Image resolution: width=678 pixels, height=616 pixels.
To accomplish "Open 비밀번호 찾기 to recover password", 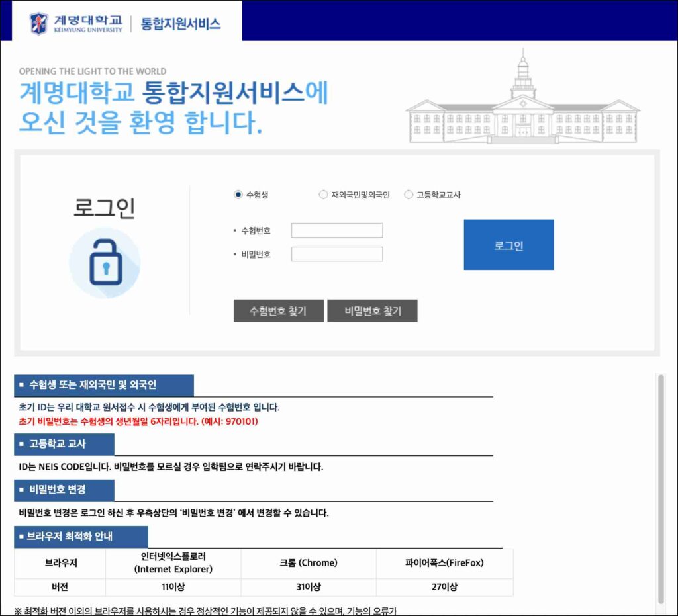I will pyautogui.click(x=372, y=311).
